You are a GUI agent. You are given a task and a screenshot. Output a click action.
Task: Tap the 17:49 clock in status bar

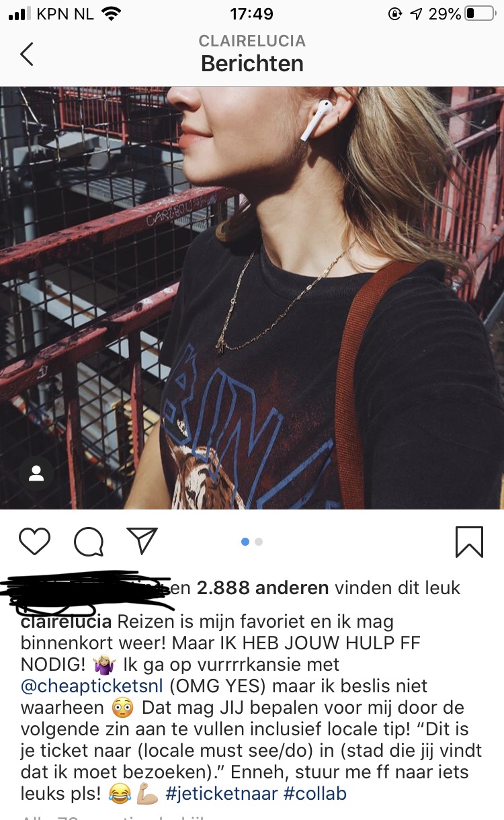(252, 13)
